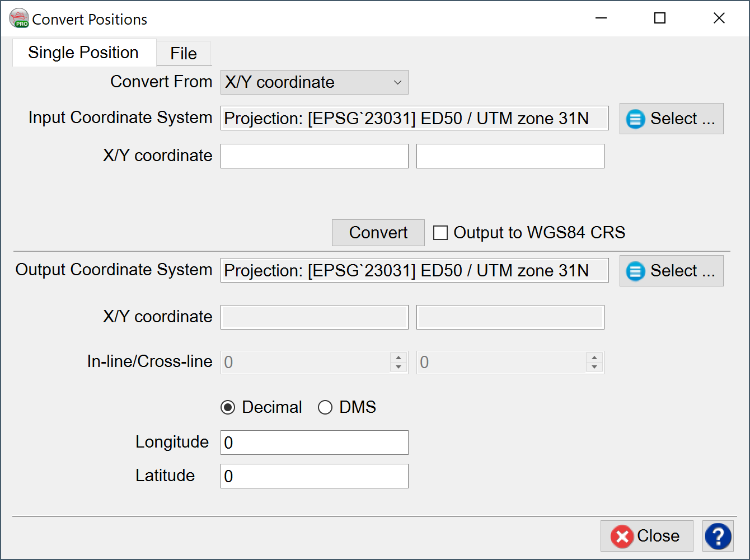Focus the Latitude text field
Image resolution: width=750 pixels, height=560 pixels.
tap(314, 476)
